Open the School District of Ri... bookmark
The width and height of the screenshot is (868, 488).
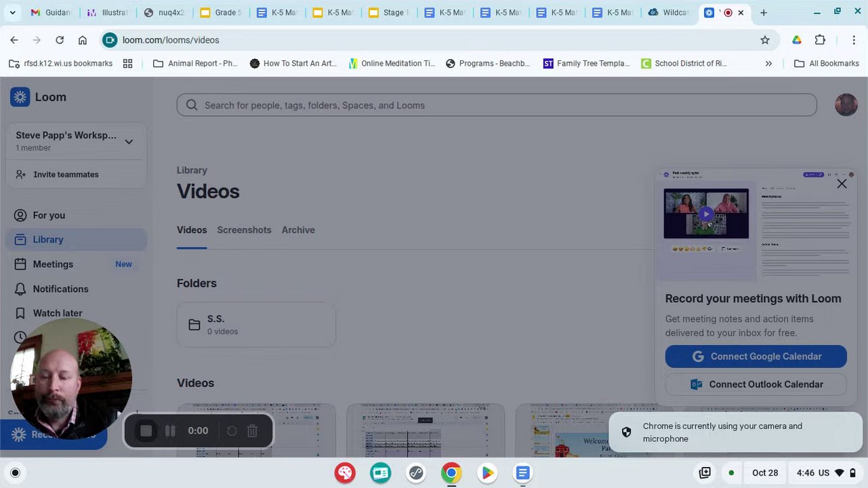[x=684, y=64]
